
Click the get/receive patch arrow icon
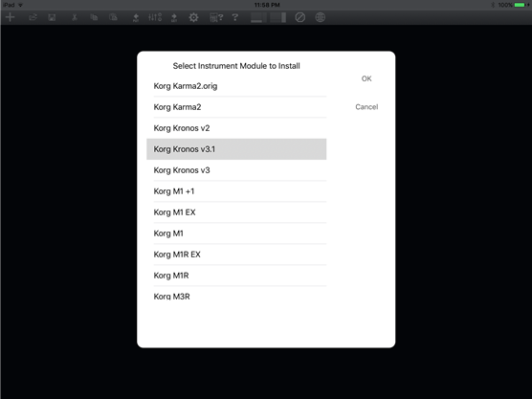pyautogui.click(x=174, y=17)
